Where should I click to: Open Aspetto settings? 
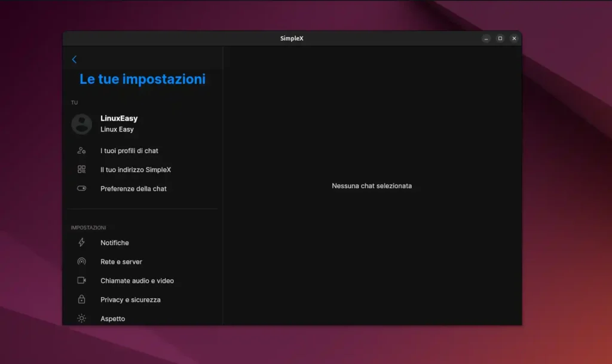[112, 319]
